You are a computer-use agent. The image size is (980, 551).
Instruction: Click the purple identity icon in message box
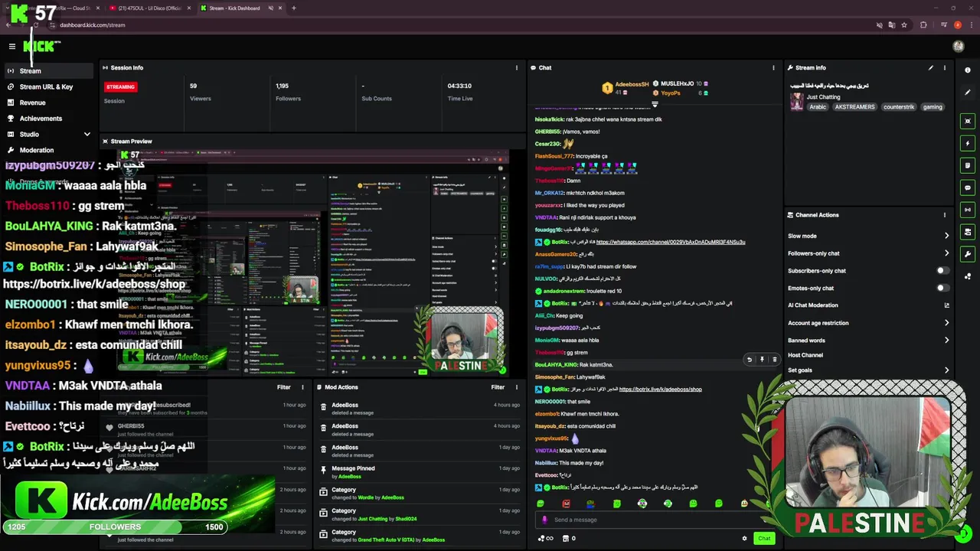click(x=544, y=520)
